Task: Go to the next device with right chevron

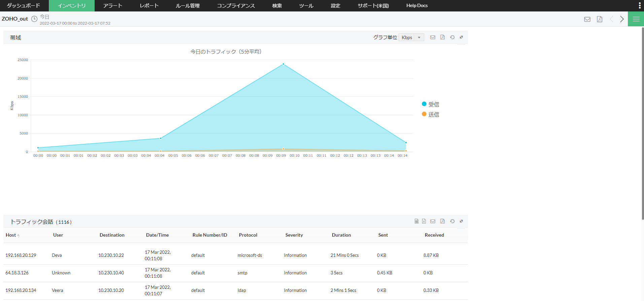Action: 622,19
